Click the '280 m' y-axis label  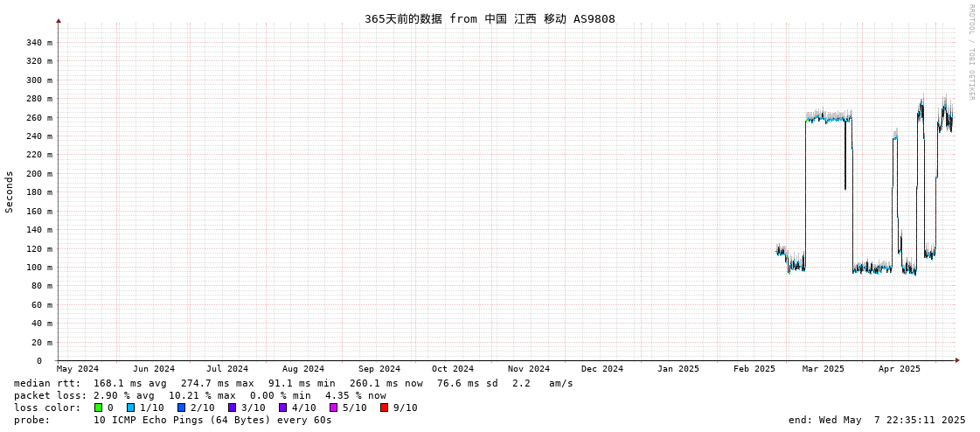click(x=38, y=99)
